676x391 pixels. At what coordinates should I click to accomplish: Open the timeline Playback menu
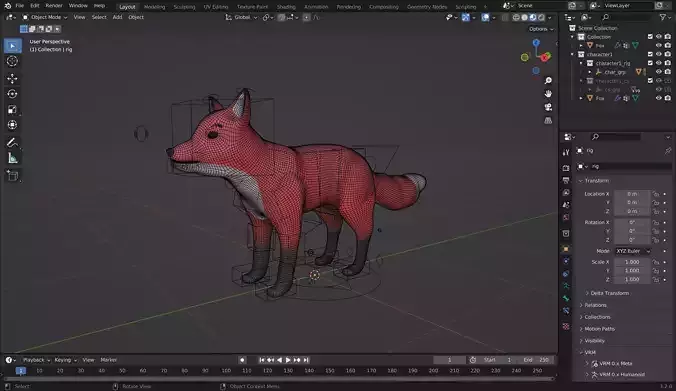tap(36, 360)
